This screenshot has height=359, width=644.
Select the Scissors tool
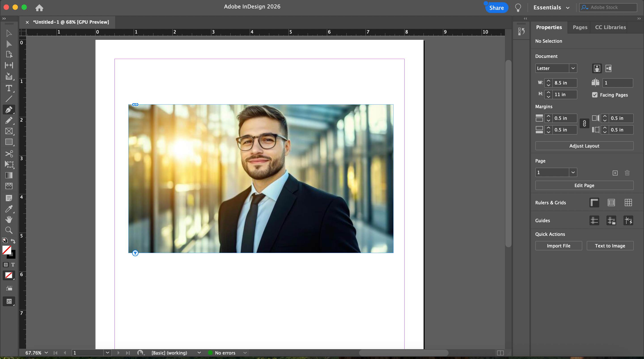point(9,153)
